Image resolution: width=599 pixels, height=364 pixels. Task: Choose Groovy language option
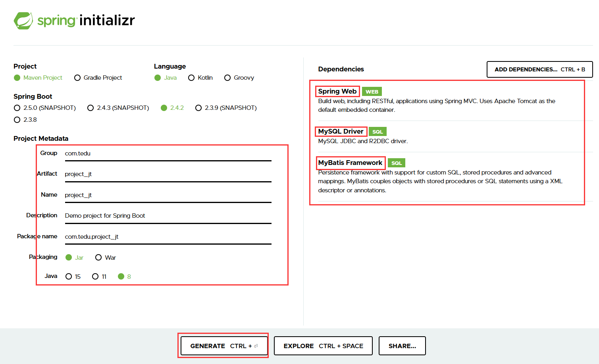pos(239,78)
